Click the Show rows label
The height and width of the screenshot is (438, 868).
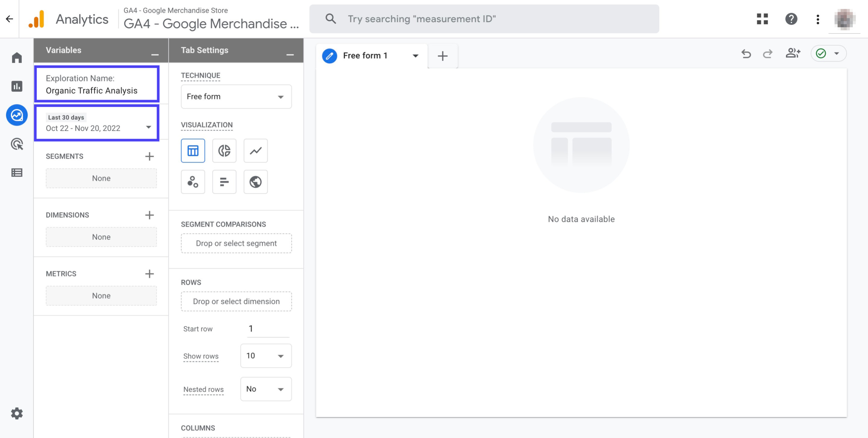201,356
